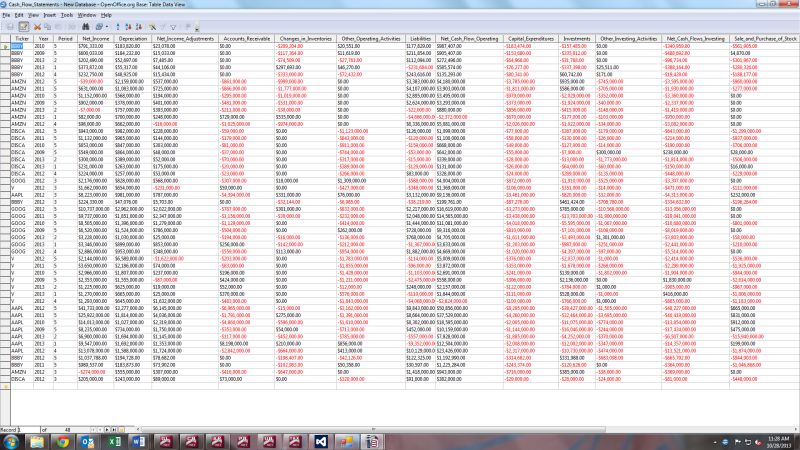Show hidden system tray icons arrow
Viewport: 800px width, 450px height.
pos(715,442)
